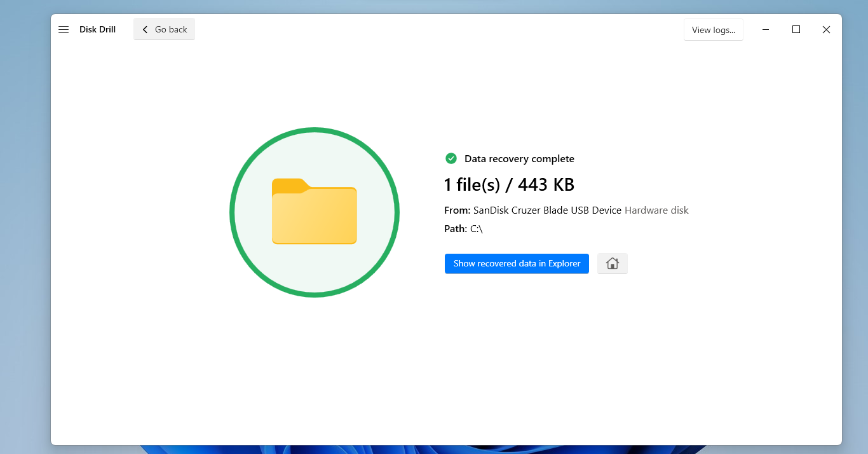Viewport: 868px width, 454px height.
Task: Click the yellow folder icon
Action: [x=315, y=211]
